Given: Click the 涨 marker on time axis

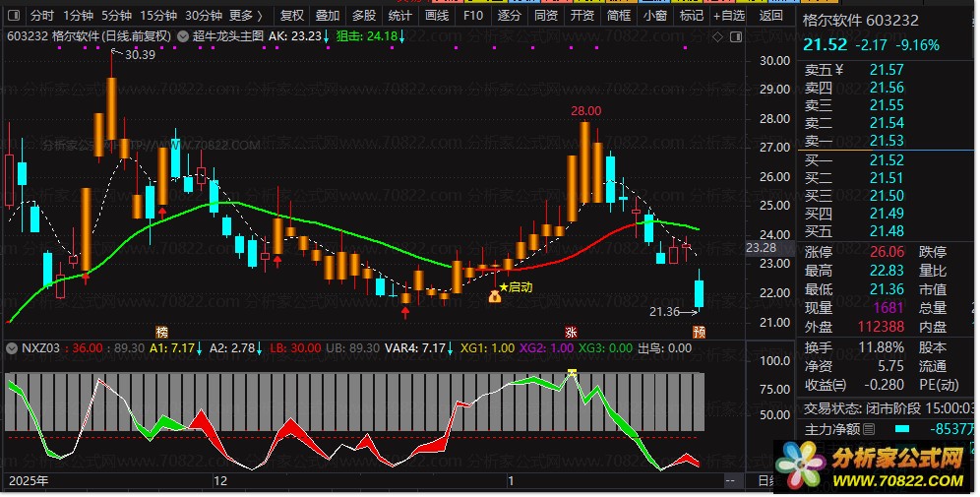Looking at the screenshot, I should tap(571, 332).
